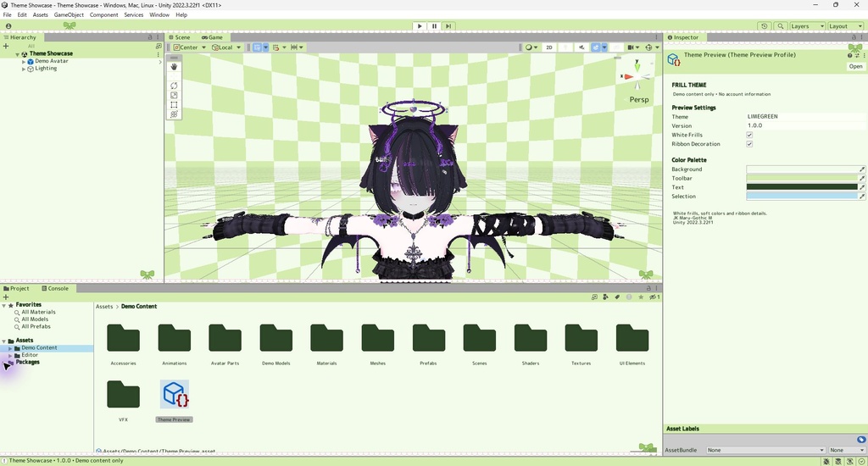This screenshot has width=868, height=466.
Task: Select the Hand (view) tool
Action: pos(174,66)
